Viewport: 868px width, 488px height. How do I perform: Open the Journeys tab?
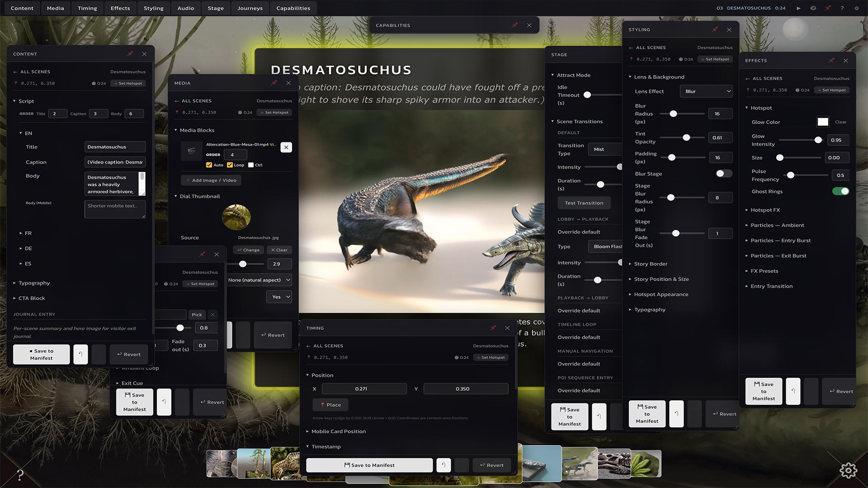pos(250,8)
